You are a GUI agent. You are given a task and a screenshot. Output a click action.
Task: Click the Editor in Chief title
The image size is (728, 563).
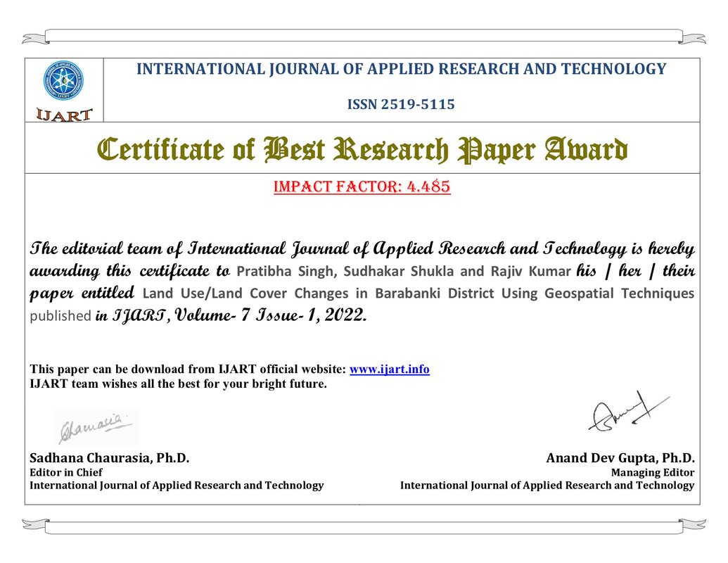66,472
